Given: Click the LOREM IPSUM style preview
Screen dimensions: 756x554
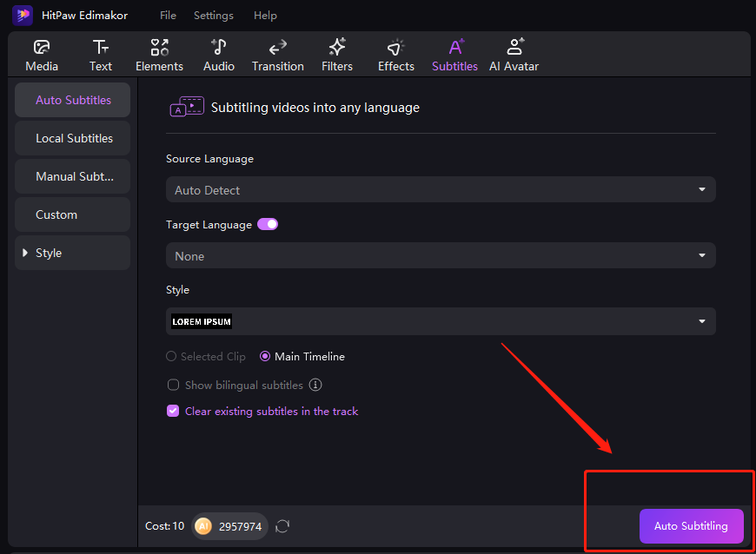Looking at the screenshot, I should click(202, 321).
